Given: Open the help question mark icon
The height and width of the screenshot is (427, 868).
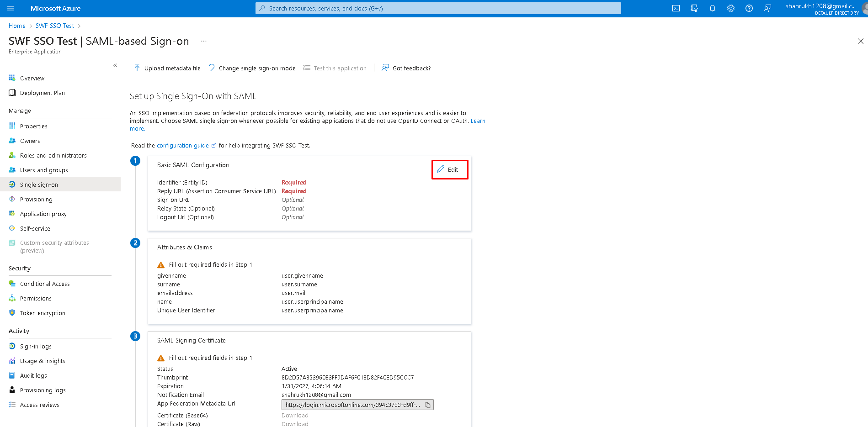Looking at the screenshot, I should coord(749,8).
